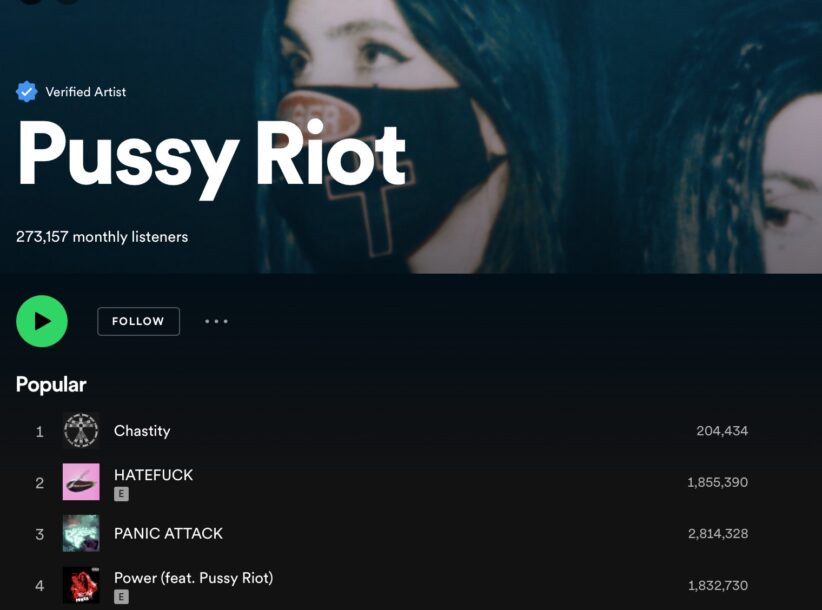Viewport: 822px width, 610px height.
Task: Open the HATEFUCK pink album cover
Action: pyautogui.click(x=81, y=482)
